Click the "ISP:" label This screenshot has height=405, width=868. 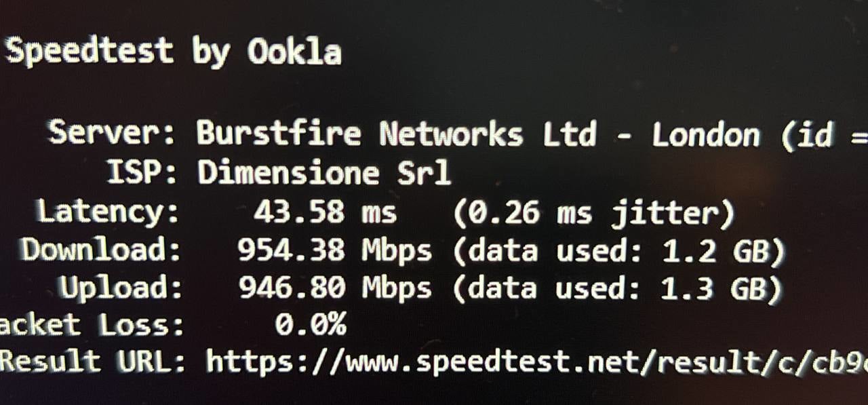(143, 173)
